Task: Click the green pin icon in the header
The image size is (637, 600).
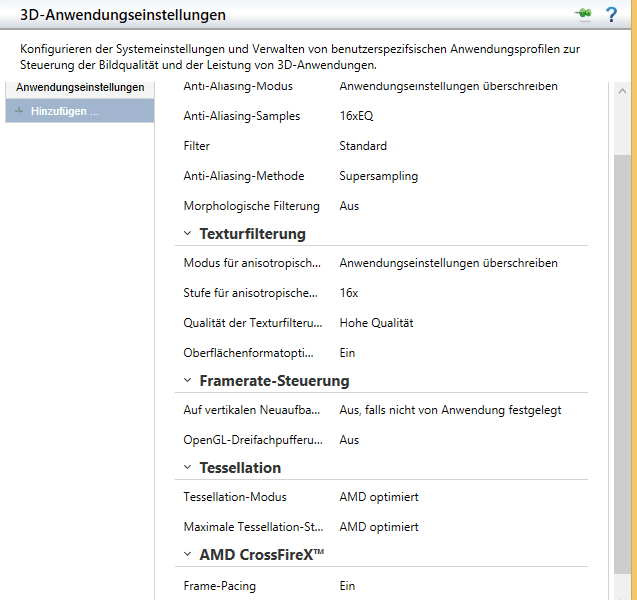Action: (x=583, y=15)
